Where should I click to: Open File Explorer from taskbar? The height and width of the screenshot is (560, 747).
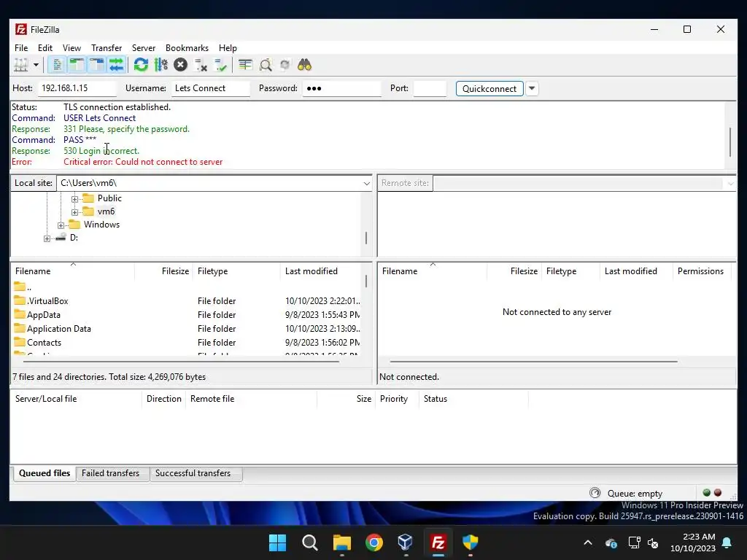click(341, 542)
